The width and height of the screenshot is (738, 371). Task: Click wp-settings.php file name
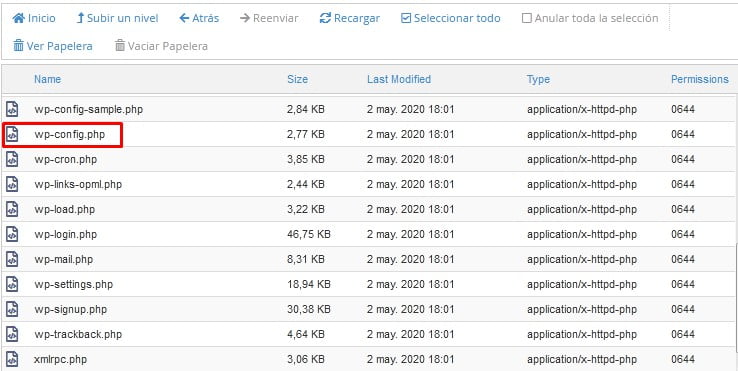click(73, 284)
